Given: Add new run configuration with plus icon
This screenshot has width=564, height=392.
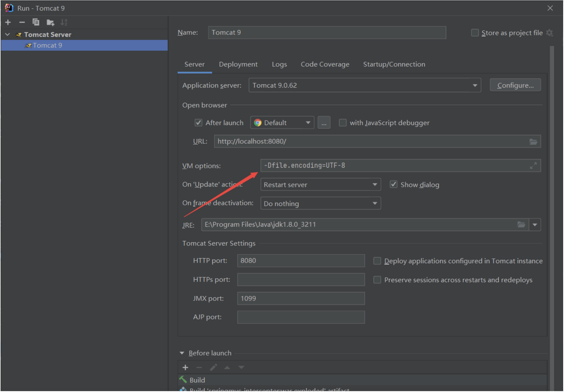Looking at the screenshot, I should 8,22.
